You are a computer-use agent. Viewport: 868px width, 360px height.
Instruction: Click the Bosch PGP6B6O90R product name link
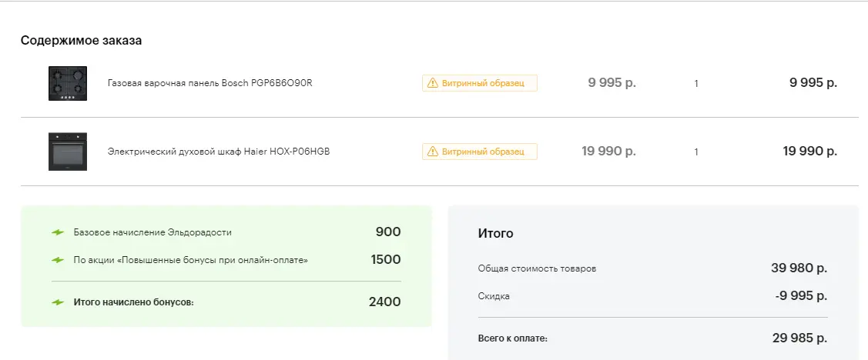tap(209, 84)
